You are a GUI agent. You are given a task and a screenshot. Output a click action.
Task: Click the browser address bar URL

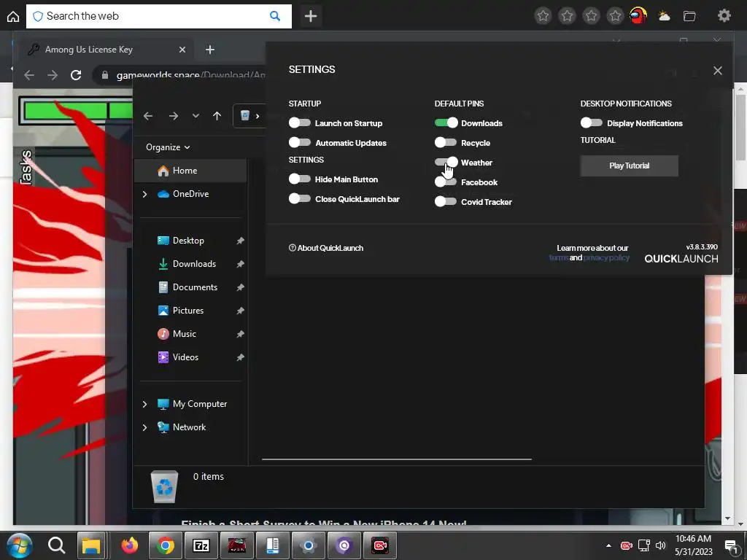point(190,75)
